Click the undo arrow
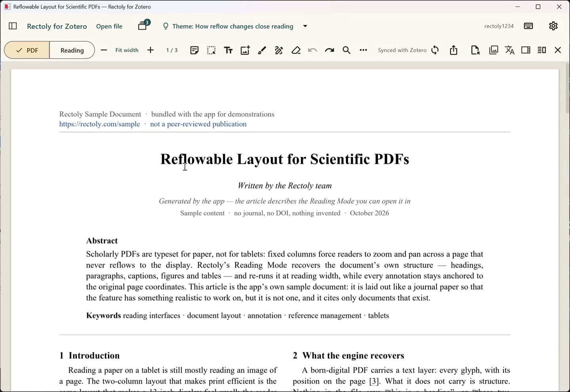This screenshot has height=392, width=570. [313, 50]
